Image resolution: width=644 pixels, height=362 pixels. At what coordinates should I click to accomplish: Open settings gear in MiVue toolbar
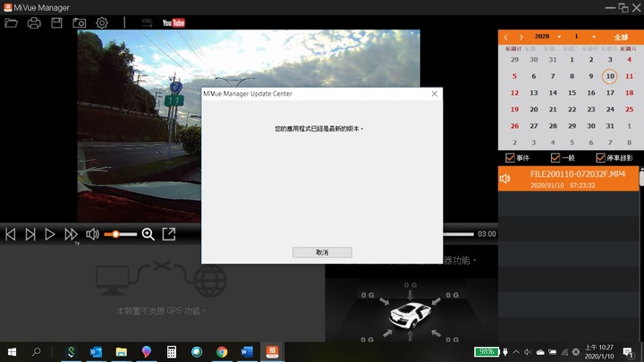pos(102,23)
